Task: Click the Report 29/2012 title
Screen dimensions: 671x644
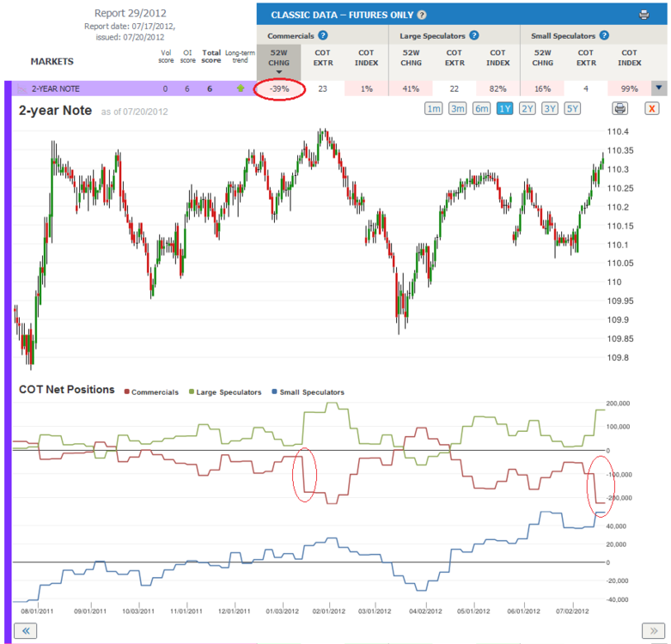Action: tap(130, 13)
